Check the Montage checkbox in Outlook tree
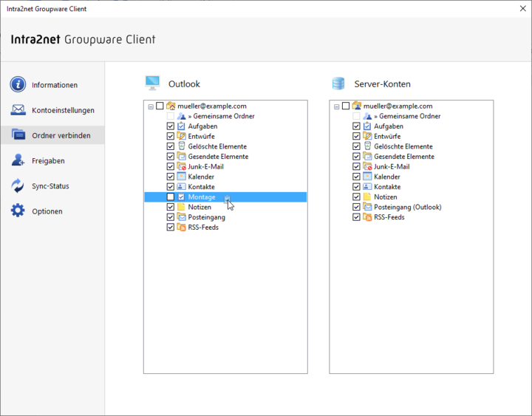 pos(171,197)
